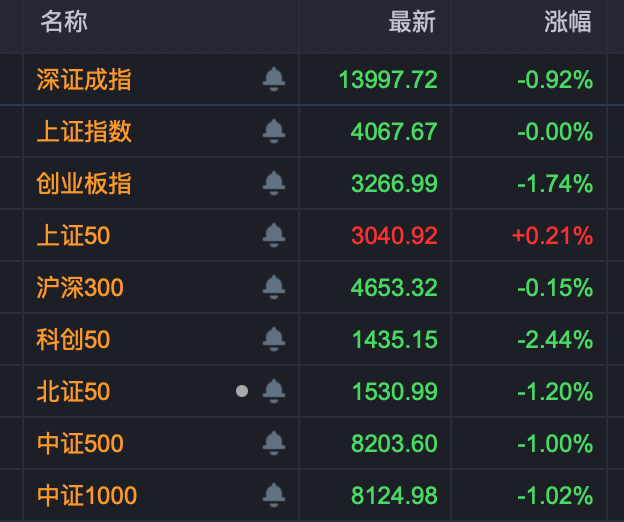Enable the alert bell for 沪深300
This screenshot has height=522, width=624.
tap(274, 288)
